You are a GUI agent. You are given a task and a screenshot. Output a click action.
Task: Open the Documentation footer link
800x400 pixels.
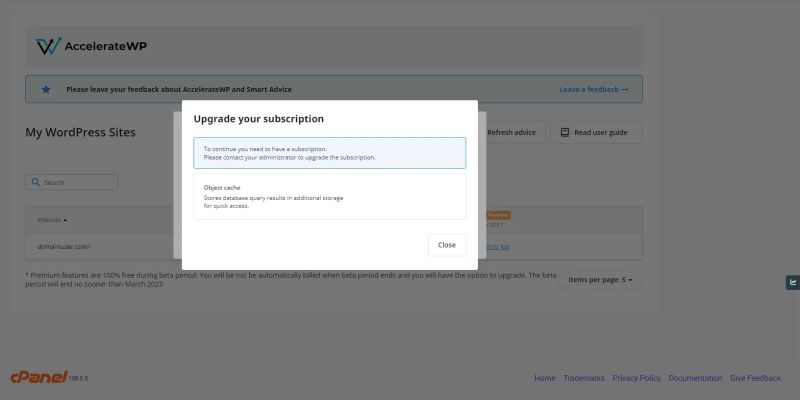(695, 378)
